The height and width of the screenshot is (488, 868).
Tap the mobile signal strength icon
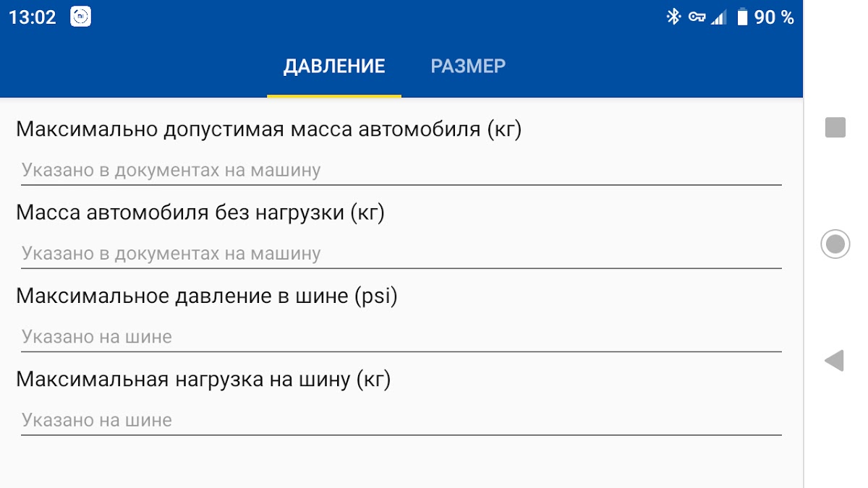tap(718, 17)
